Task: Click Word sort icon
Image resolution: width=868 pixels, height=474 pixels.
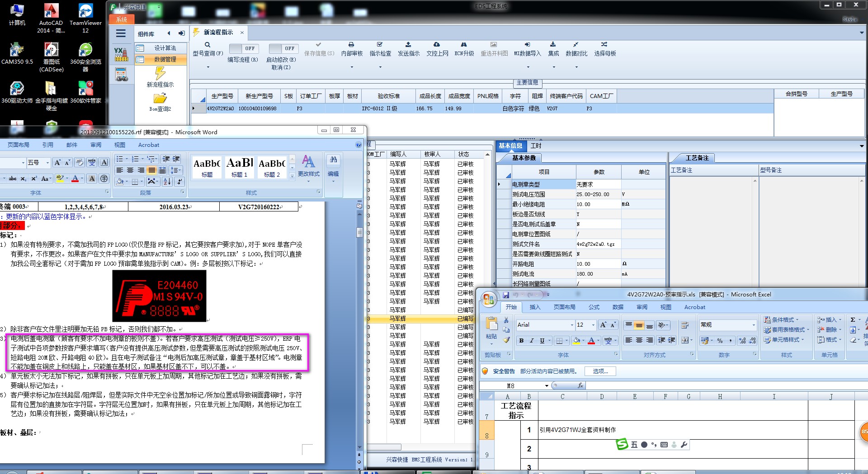Action: click(167, 181)
